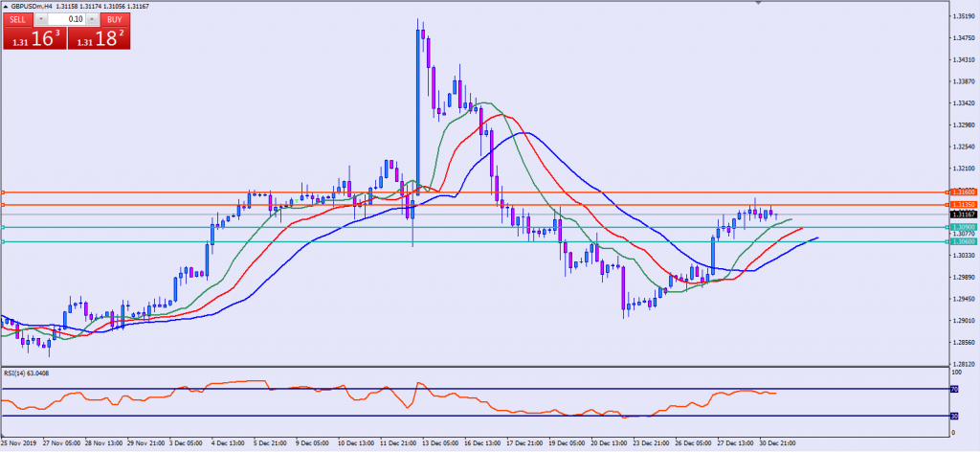Viewport: 980px width, 452px height.
Task: Click the grey chart shift triangle marker
Action: pos(759,4)
